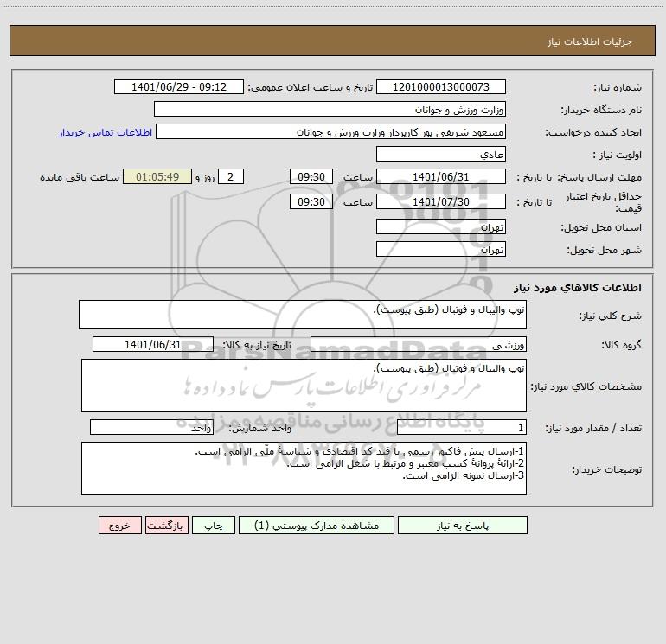The image size is (666, 644).
Task: Click the buyer organization field وزارت ورزش و جوانان
Action: (330, 109)
